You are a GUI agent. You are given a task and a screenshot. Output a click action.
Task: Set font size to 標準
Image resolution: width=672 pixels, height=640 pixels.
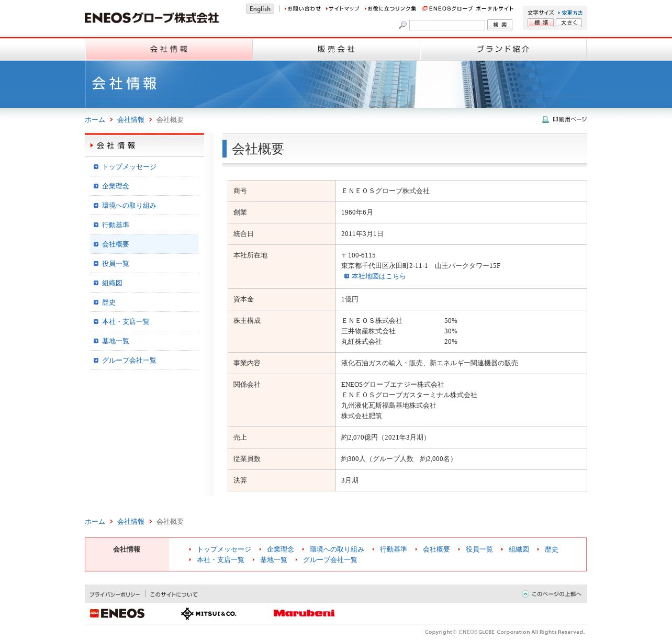click(x=541, y=23)
